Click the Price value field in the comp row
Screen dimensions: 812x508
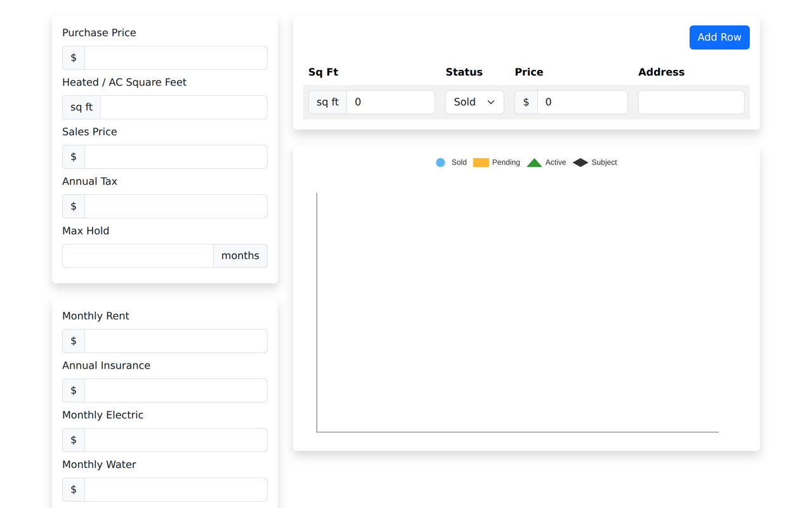click(x=582, y=102)
